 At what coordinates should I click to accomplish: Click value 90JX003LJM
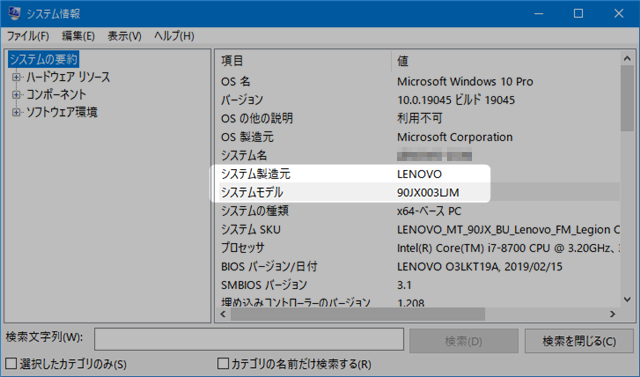pos(428,193)
